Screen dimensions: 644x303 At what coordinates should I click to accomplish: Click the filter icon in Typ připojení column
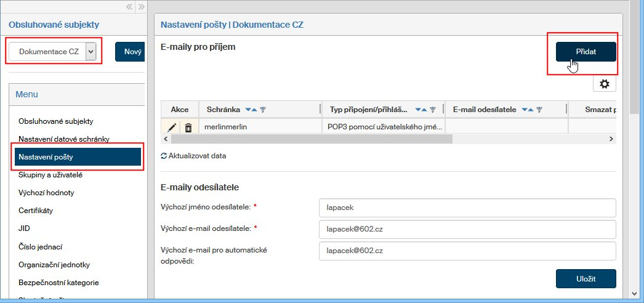pyautogui.click(x=433, y=110)
